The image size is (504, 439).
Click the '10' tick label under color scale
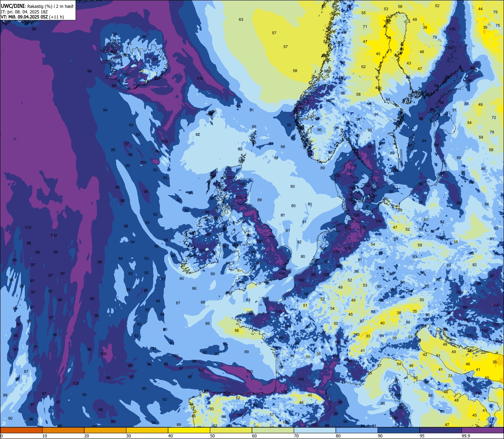point(44,436)
